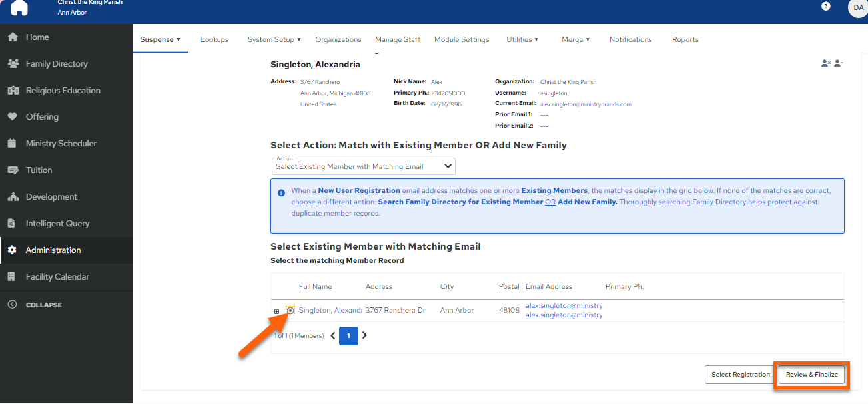This screenshot has height=404, width=868.
Task: Click the 3767 Ranchero Dr address cell
Action: [395, 311]
